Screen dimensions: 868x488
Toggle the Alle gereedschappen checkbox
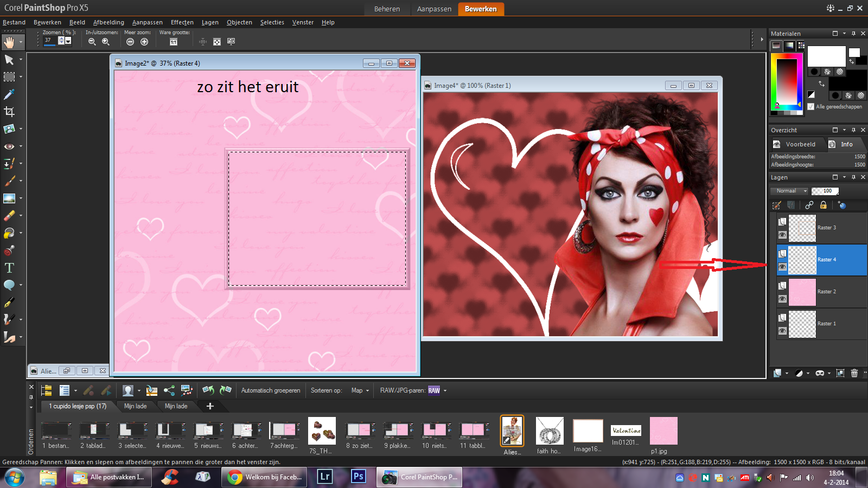810,107
